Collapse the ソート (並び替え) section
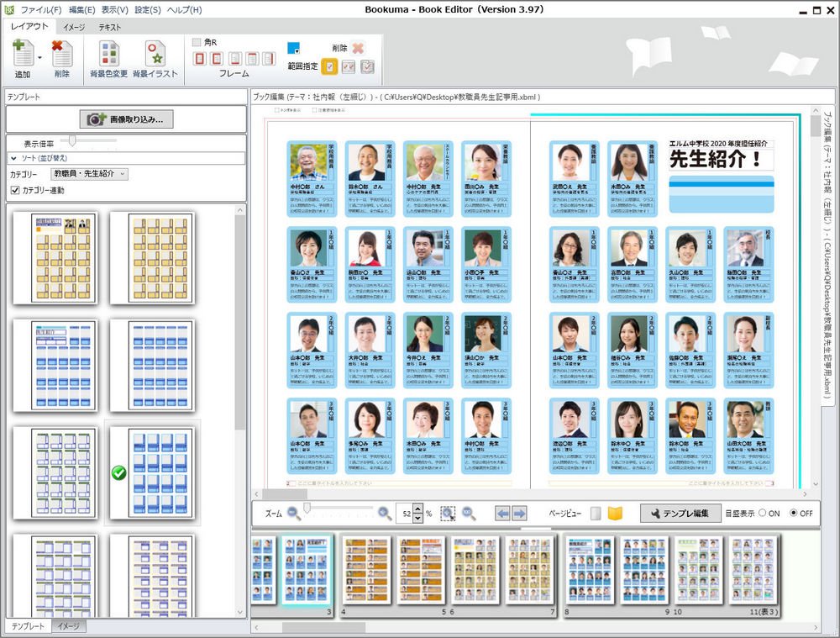Screen dimensions: 840x638 14,157
